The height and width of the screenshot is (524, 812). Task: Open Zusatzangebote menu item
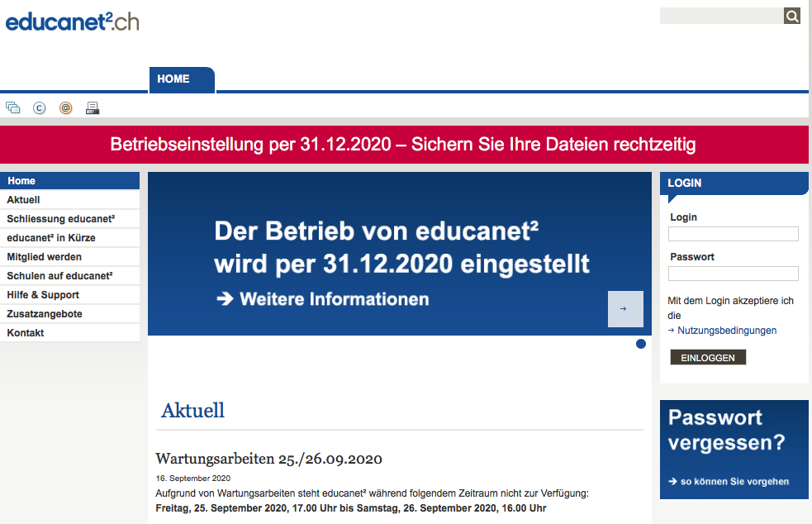(x=70, y=314)
